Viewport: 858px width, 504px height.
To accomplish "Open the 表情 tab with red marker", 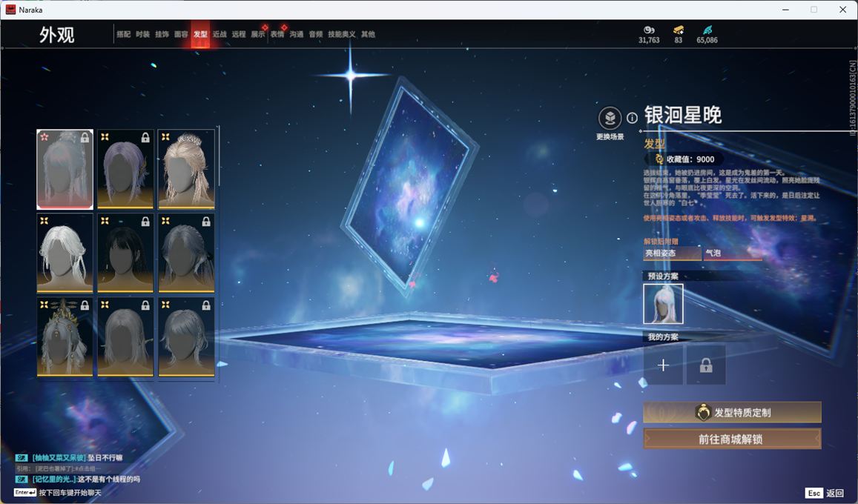I will (277, 34).
